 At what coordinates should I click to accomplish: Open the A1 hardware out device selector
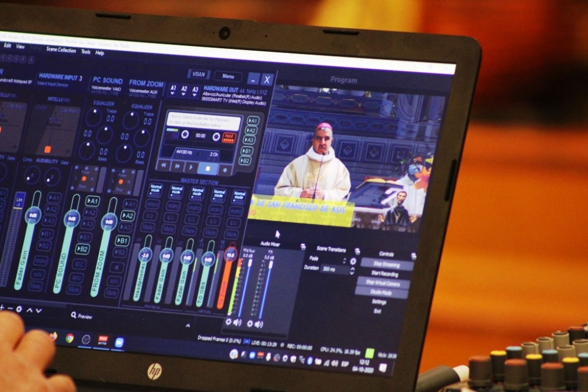173,89
